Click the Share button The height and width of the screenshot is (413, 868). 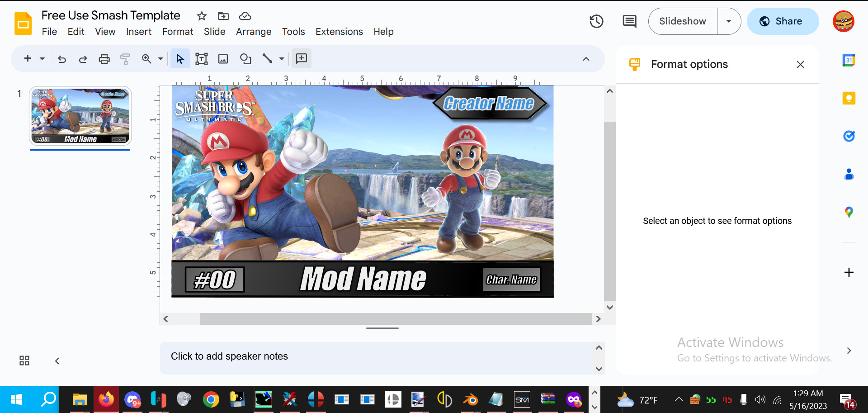coord(783,21)
